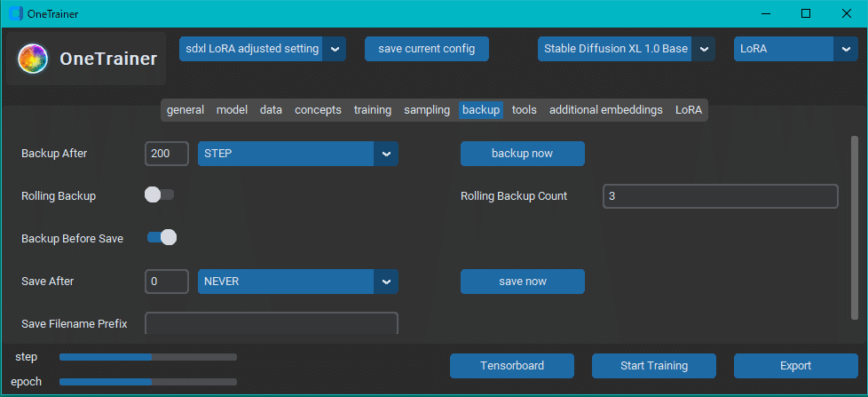This screenshot has width=868, height=397.
Task: Click the vertical scrollbar of the backup panel
Action: point(855,228)
